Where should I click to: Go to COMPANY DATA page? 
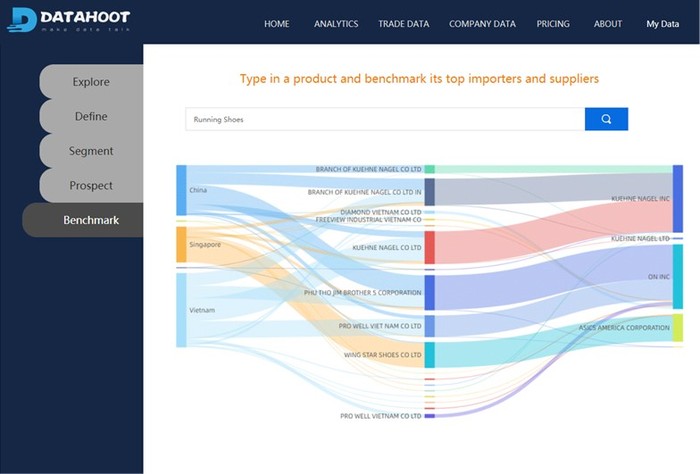tap(482, 24)
